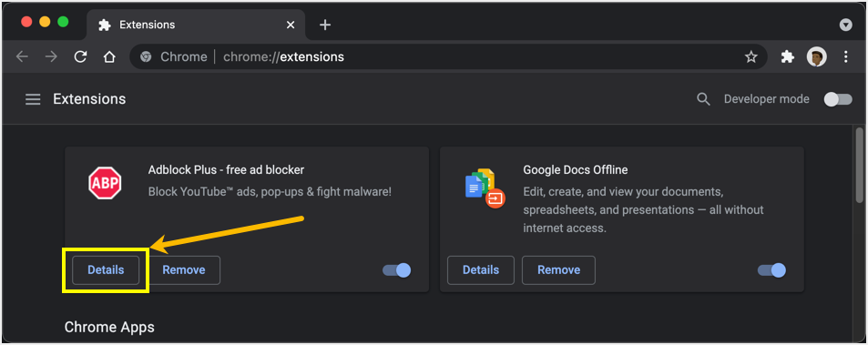868x345 pixels.
Task: Close the Extensions tab
Action: pos(291,25)
